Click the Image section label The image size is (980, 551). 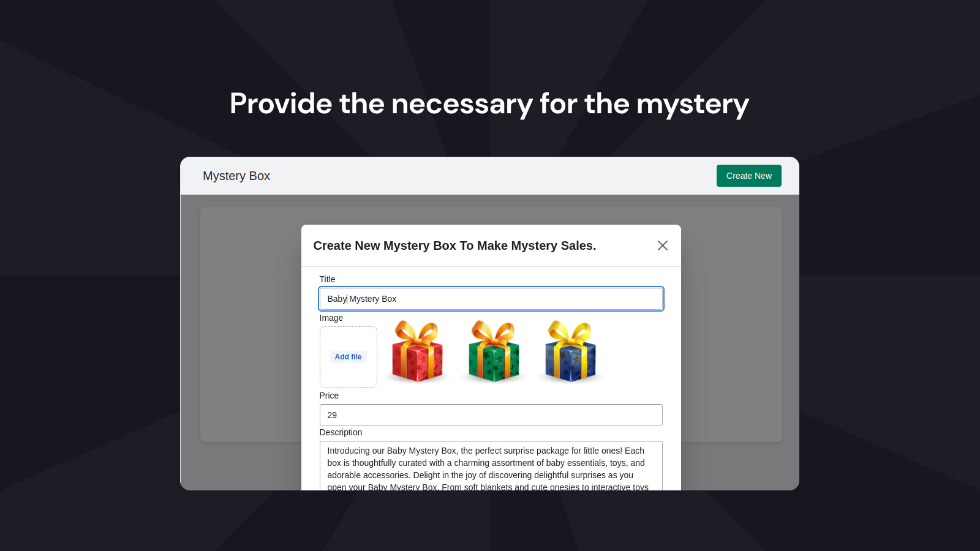pyautogui.click(x=331, y=318)
